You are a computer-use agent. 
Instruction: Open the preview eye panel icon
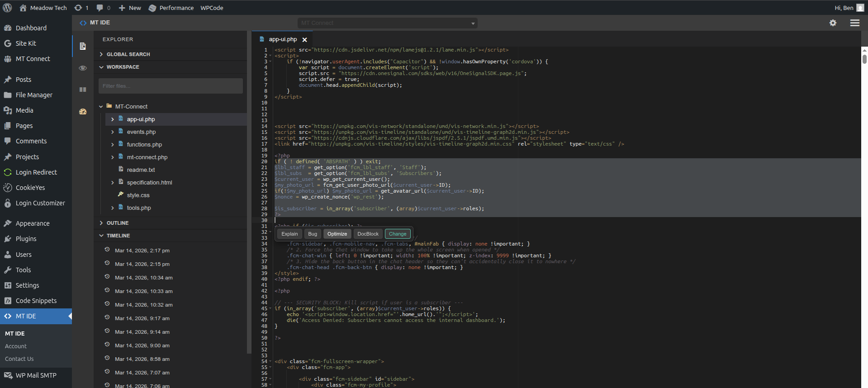83,68
